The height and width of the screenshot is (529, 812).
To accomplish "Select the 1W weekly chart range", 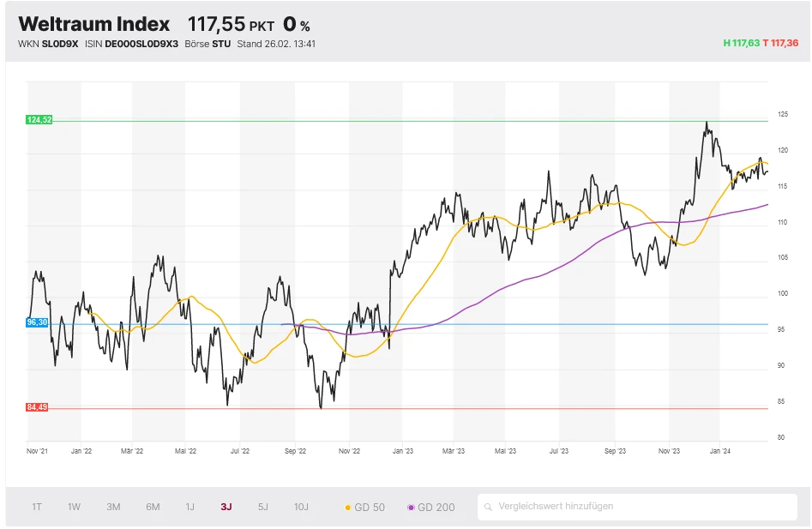I will (x=73, y=507).
